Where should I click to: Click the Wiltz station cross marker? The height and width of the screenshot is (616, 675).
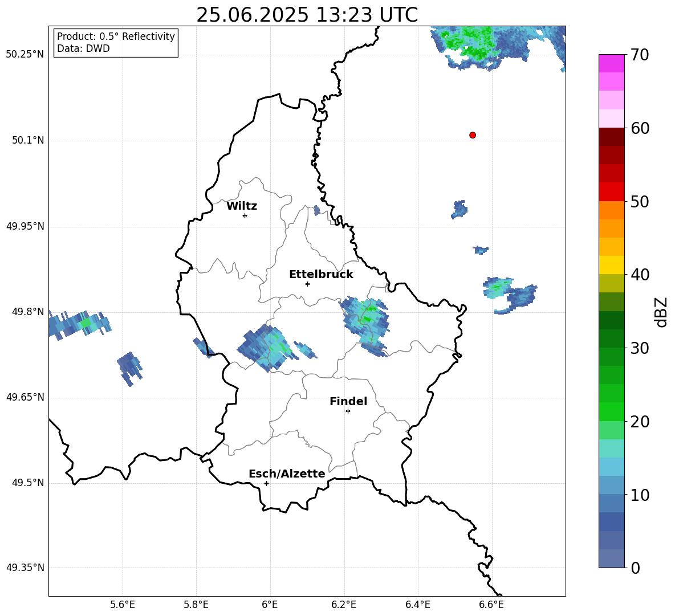245,215
